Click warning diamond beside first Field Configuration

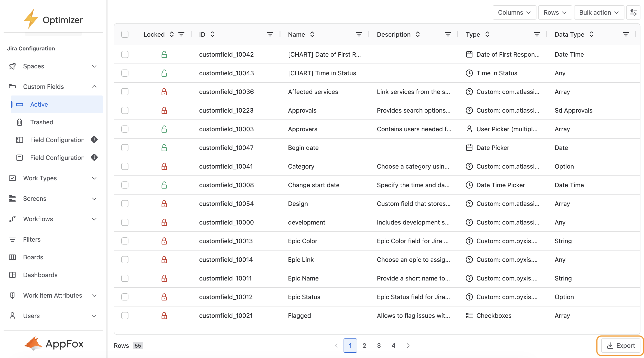point(94,140)
